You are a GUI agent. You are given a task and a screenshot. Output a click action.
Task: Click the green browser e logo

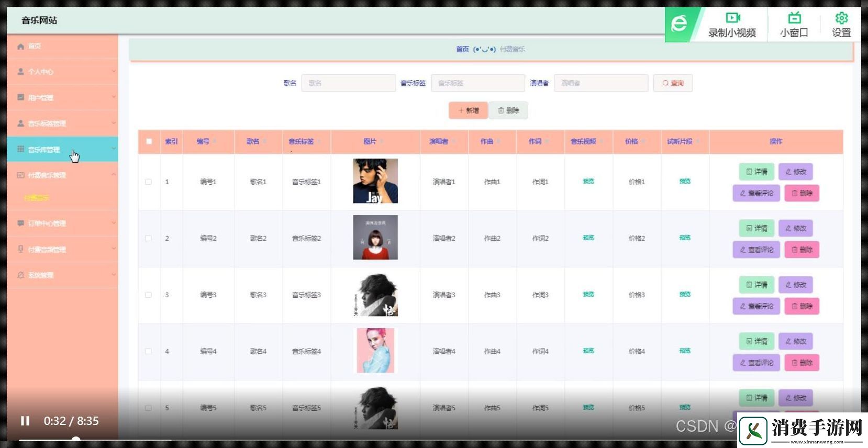point(679,24)
